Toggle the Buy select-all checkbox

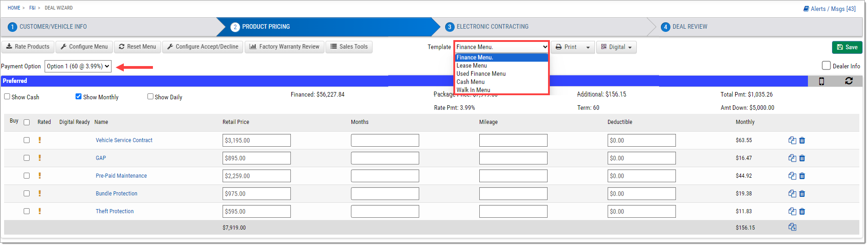point(26,122)
